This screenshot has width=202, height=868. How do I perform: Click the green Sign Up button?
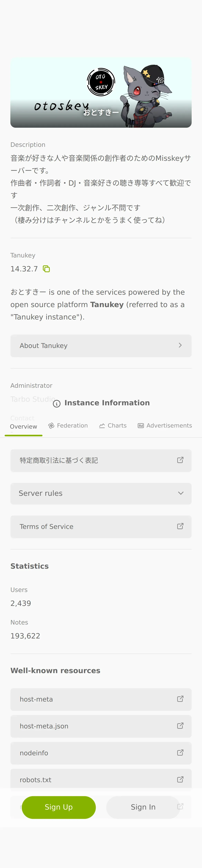click(59, 807)
